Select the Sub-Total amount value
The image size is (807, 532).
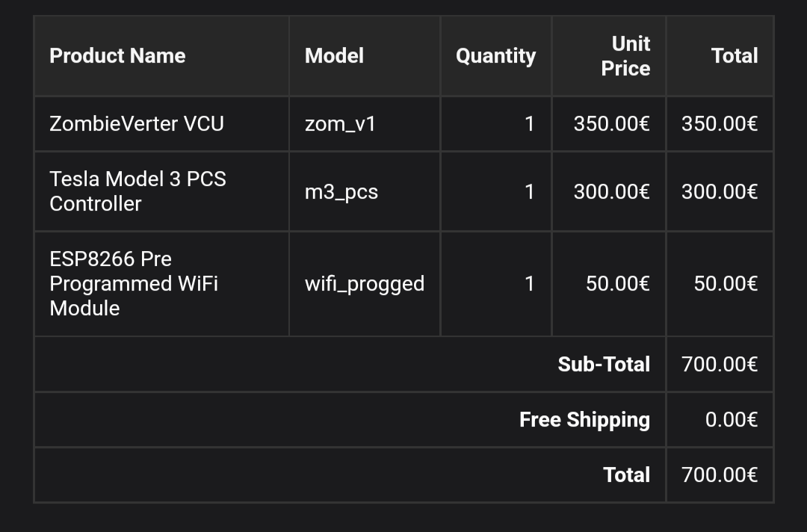tap(720, 365)
